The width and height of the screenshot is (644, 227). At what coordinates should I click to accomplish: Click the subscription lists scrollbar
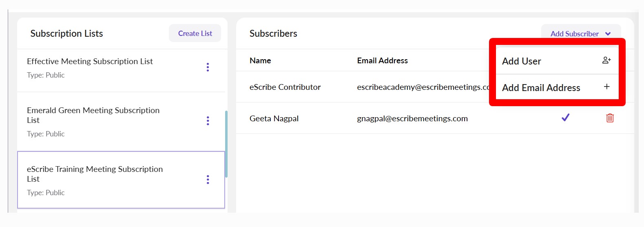pos(226,144)
